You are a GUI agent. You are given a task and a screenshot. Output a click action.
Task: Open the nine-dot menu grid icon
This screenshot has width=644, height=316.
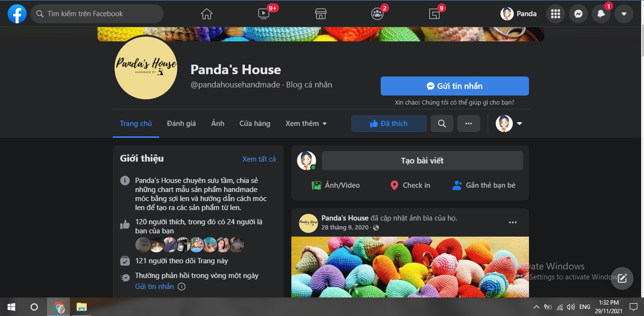coord(555,14)
